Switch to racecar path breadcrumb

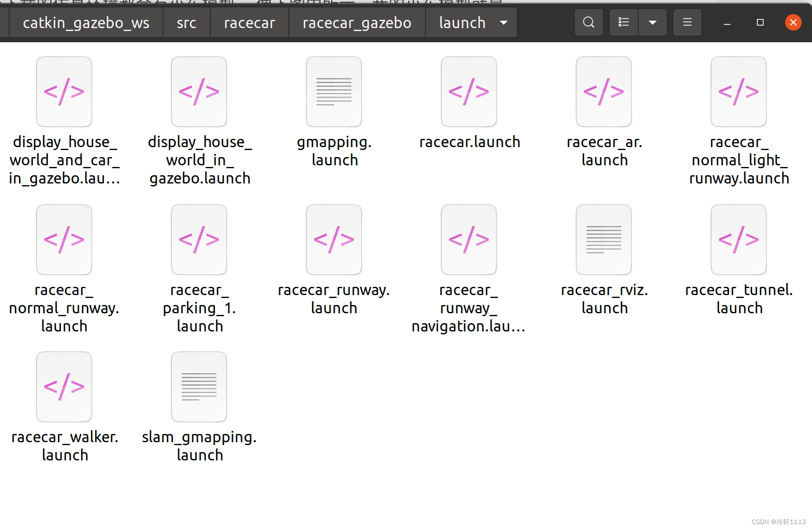(249, 22)
